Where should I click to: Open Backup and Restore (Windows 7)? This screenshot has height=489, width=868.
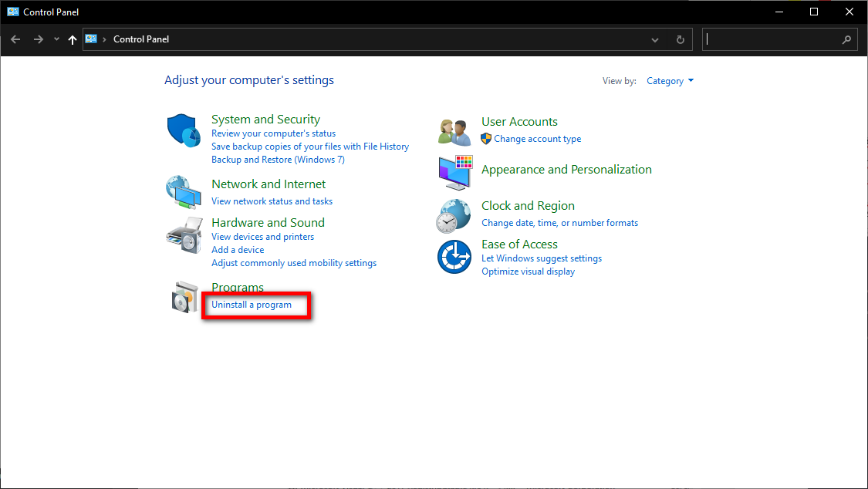click(278, 160)
